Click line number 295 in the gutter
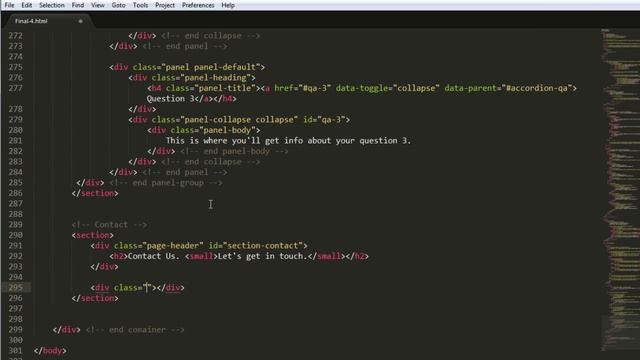Image resolution: width=640 pixels, height=360 pixels. (16, 288)
